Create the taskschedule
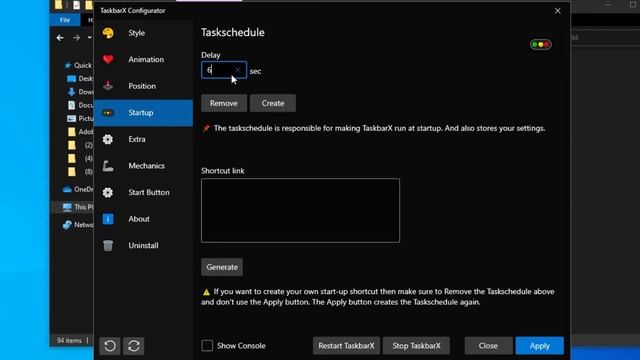The image size is (640, 360). (x=273, y=103)
